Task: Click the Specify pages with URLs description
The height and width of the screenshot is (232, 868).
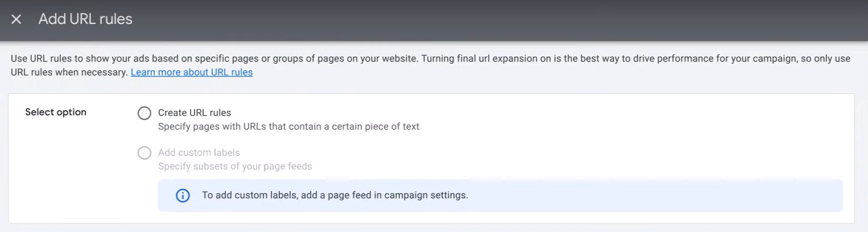Action: [x=289, y=126]
